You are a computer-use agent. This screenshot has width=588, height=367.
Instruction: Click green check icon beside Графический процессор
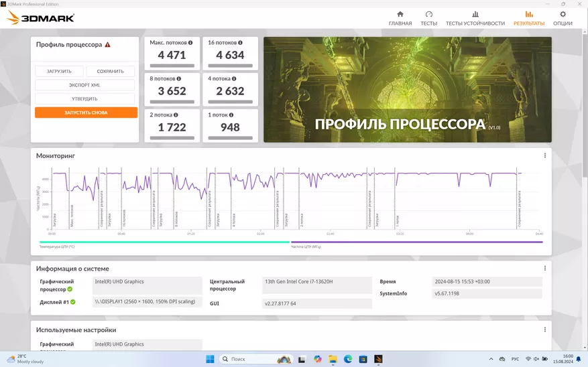click(x=70, y=289)
